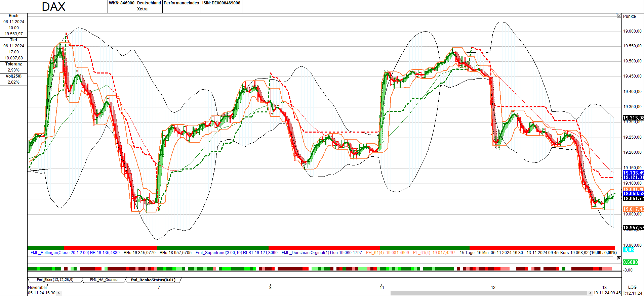Click date marker 11 on time axis
Viewport: 644px width, 296px height.
click(381, 287)
